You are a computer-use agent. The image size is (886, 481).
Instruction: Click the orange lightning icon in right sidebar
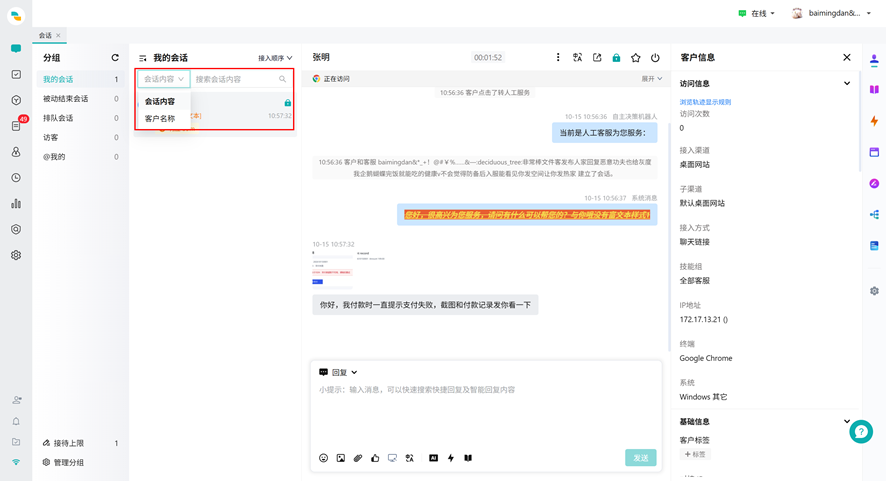click(x=874, y=121)
